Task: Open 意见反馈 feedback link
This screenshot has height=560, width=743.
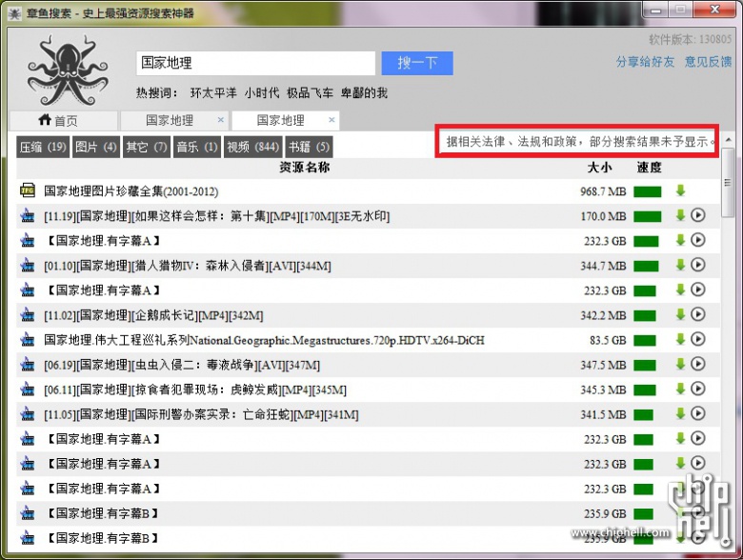Action: coord(708,62)
